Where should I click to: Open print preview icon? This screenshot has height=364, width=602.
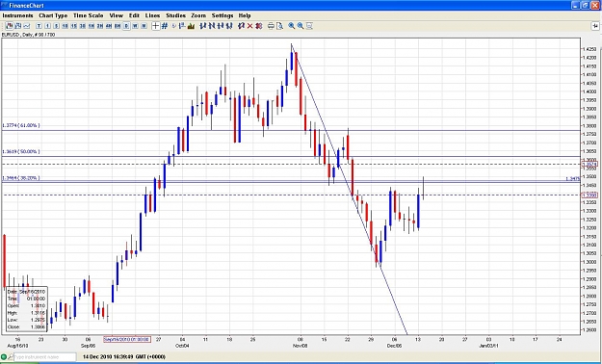279,26
